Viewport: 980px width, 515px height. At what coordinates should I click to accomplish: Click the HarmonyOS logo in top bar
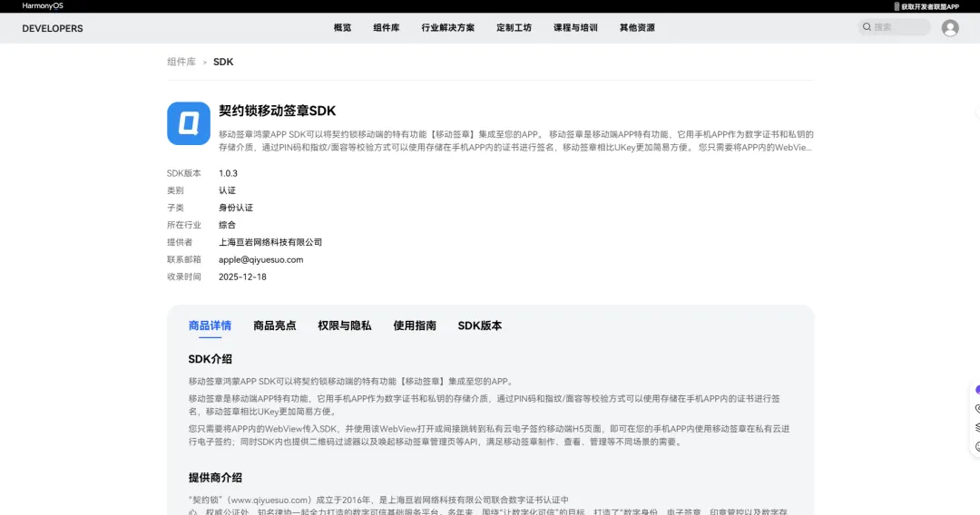coord(43,5)
